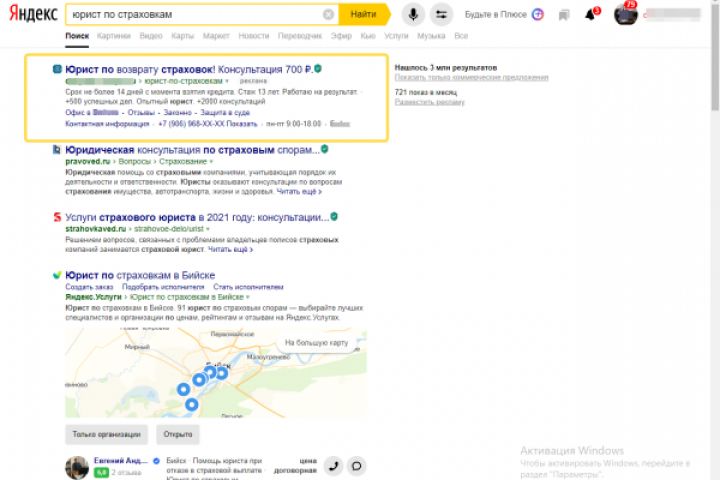720x480 pixels.
Task: Click Подобрать исполнителя link
Action: click(163, 287)
